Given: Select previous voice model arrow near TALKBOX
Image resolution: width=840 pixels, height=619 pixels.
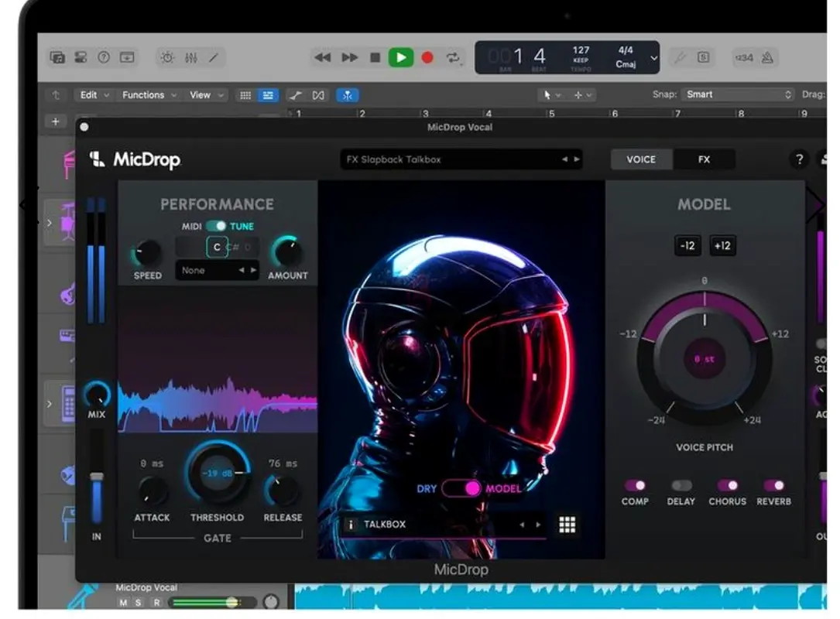Looking at the screenshot, I should [x=522, y=525].
